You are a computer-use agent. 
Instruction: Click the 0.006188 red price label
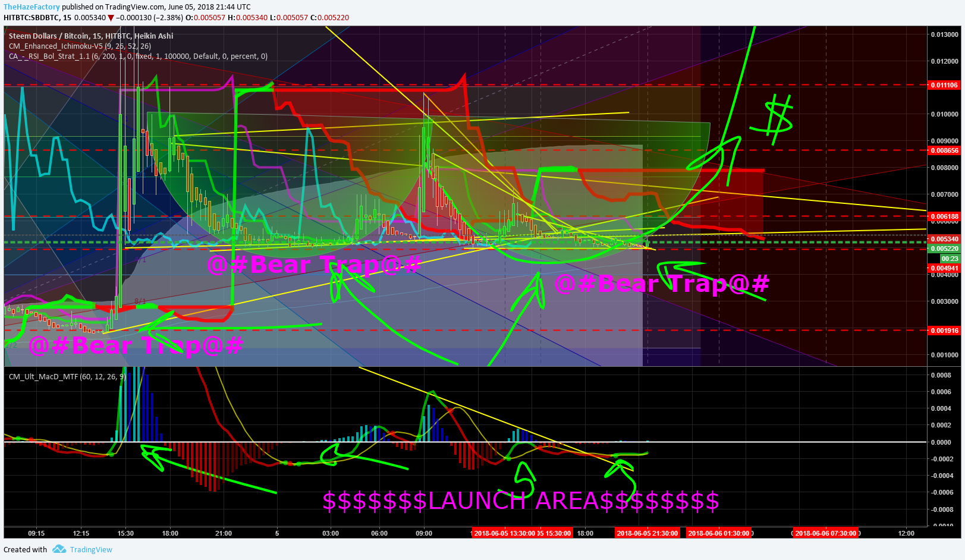(944, 216)
